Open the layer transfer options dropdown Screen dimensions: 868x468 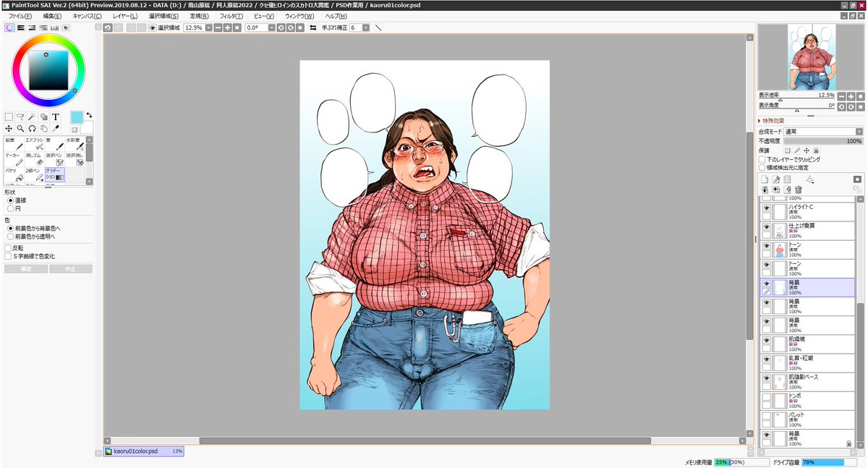click(x=810, y=179)
